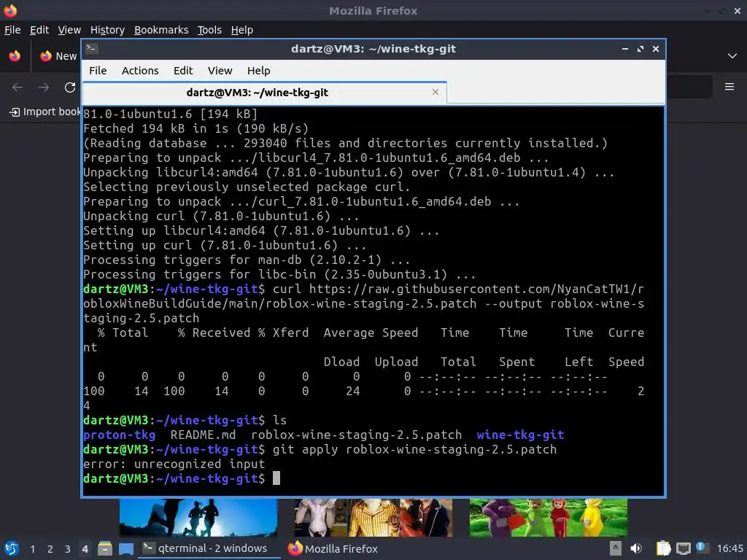The height and width of the screenshot is (560, 747).
Task: Open the network status tray icon
Action: [x=683, y=548]
